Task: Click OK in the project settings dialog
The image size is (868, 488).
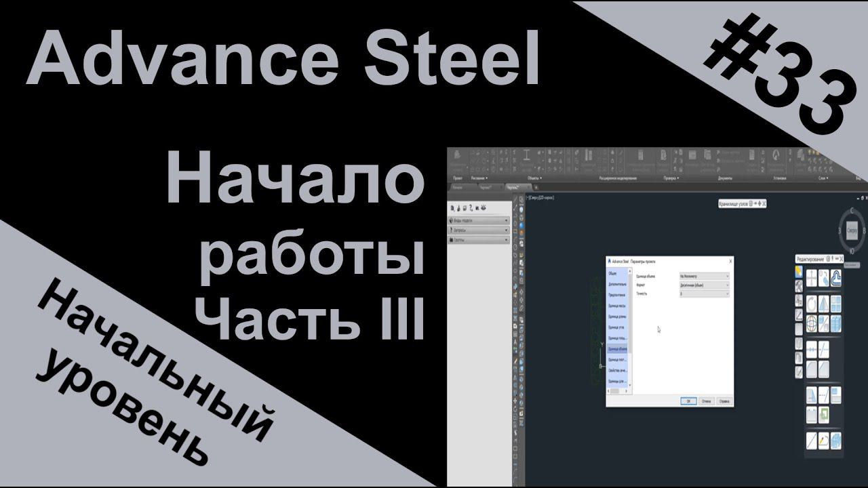Action: pos(688,401)
